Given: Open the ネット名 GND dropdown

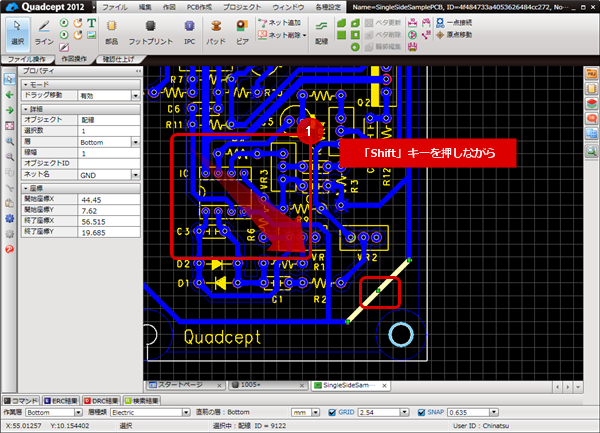Looking at the screenshot, I should pyautogui.click(x=135, y=175).
